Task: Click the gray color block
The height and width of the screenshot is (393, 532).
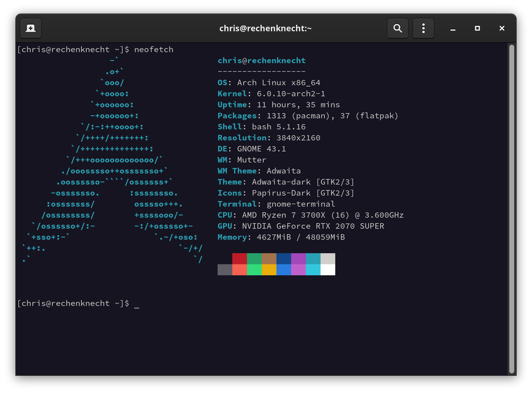Action: 225,270
